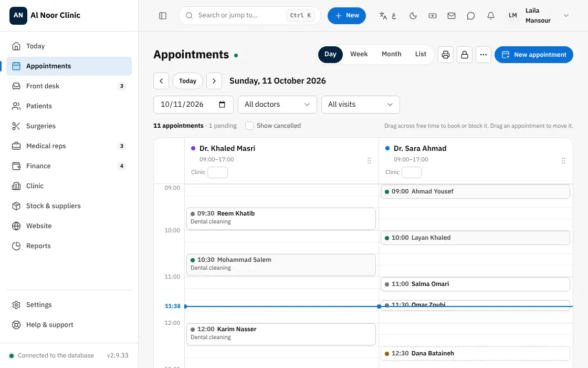Jump to Today's date button

point(187,81)
